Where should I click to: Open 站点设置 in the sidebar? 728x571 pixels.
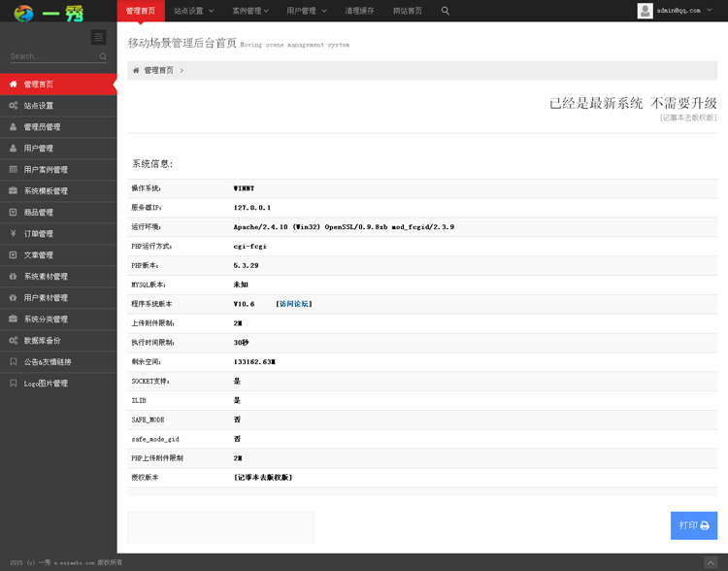coord(58,106)
